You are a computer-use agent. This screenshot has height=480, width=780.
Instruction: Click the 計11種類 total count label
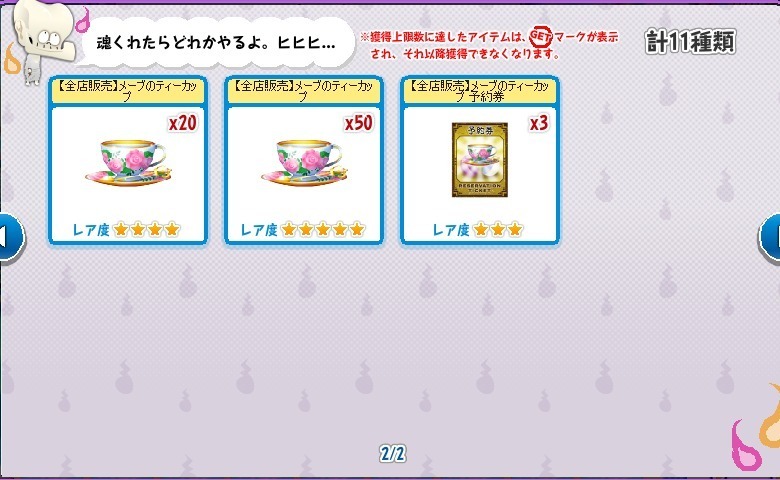point(690,41)
